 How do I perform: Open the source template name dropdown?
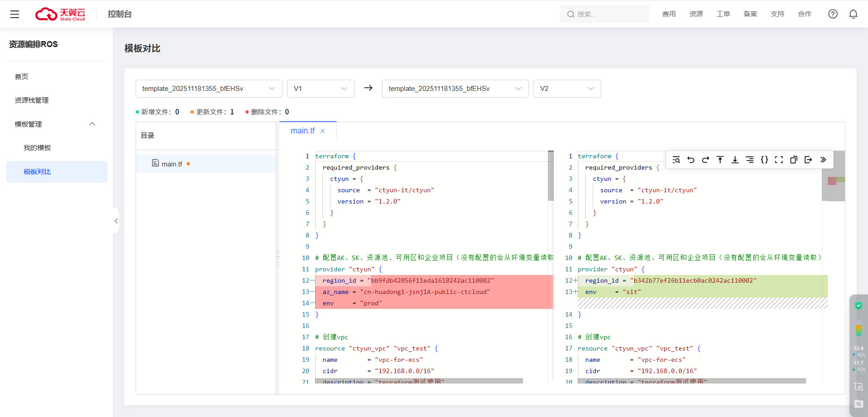pos(208,89)
